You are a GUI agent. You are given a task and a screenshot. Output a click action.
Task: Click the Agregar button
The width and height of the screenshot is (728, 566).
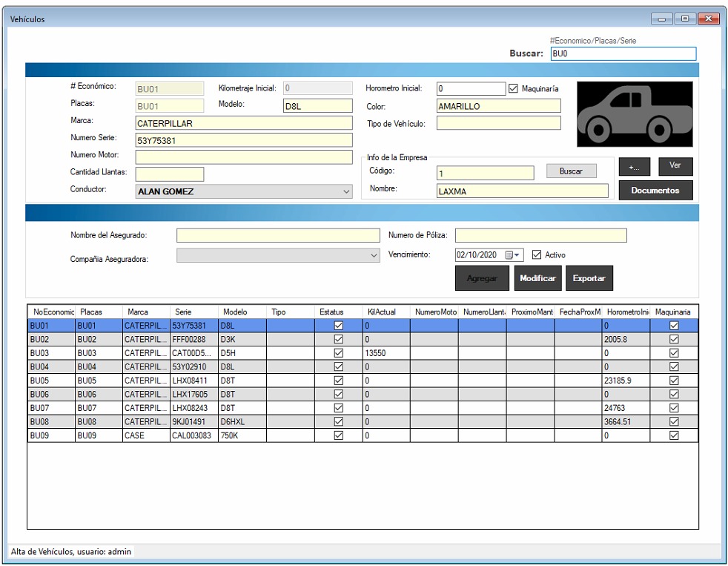pyautogui.click(x=482, y=278)
